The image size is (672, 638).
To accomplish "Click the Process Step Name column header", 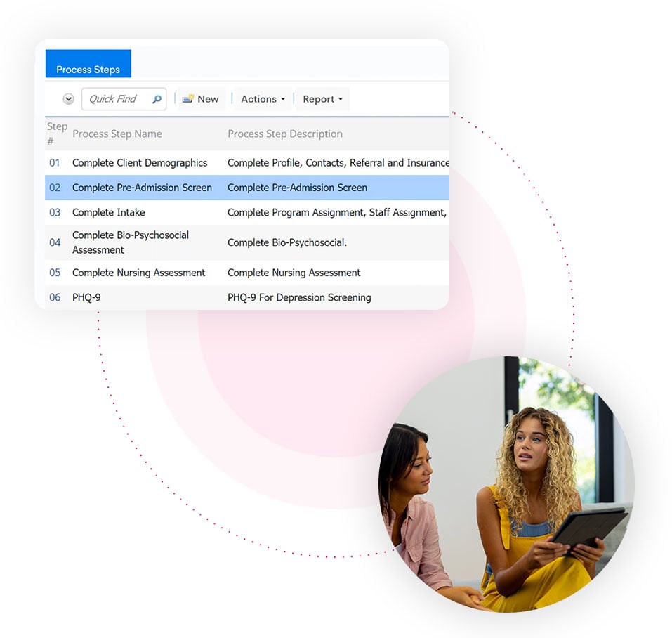I will coord(117,134).
